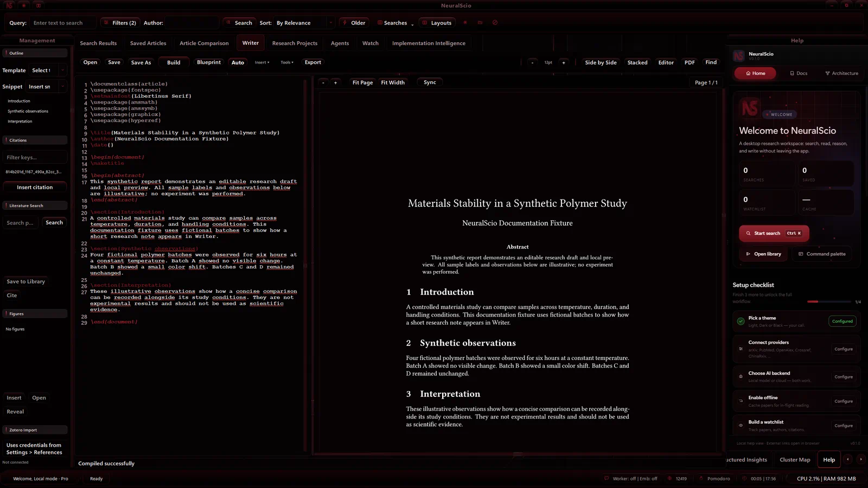868x488 pixels.
Task: Zoom out PDF preview with minus icon
Action: coord(323,82)
